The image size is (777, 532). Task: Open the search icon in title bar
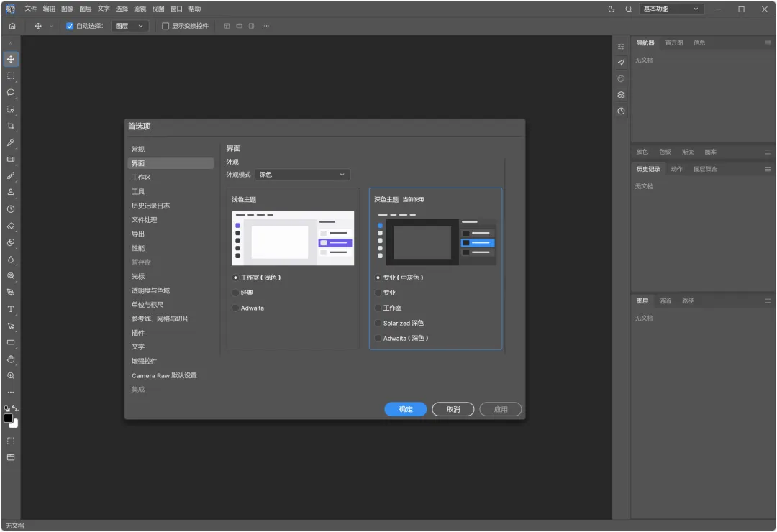pyautogui.click(x=628, y=9)
